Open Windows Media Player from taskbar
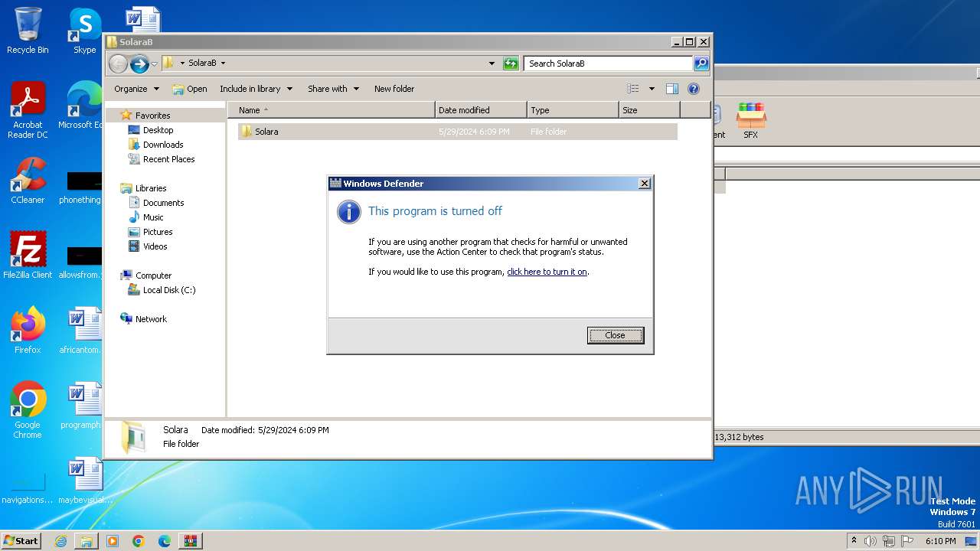The width and height of the screenshot is (980, 551). point(113,541)
